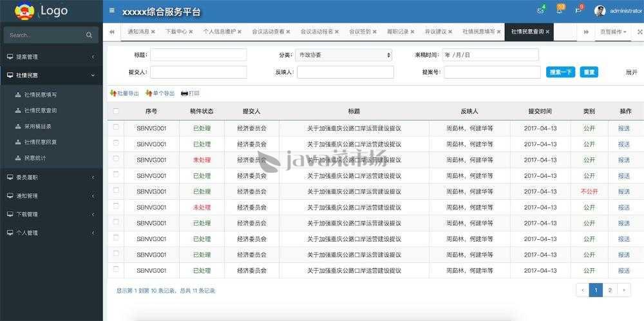Click the next page arrow
Screen dimensions: 644x321
click(624, 290)
